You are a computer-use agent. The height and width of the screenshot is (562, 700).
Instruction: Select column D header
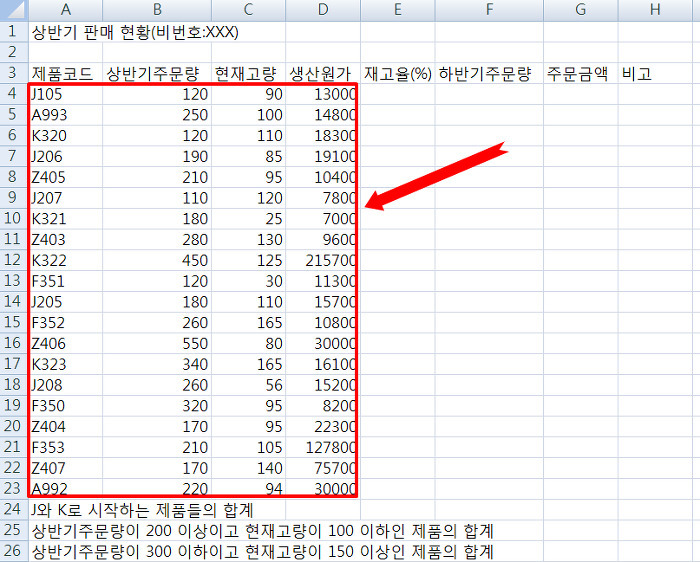coord(323,10)
